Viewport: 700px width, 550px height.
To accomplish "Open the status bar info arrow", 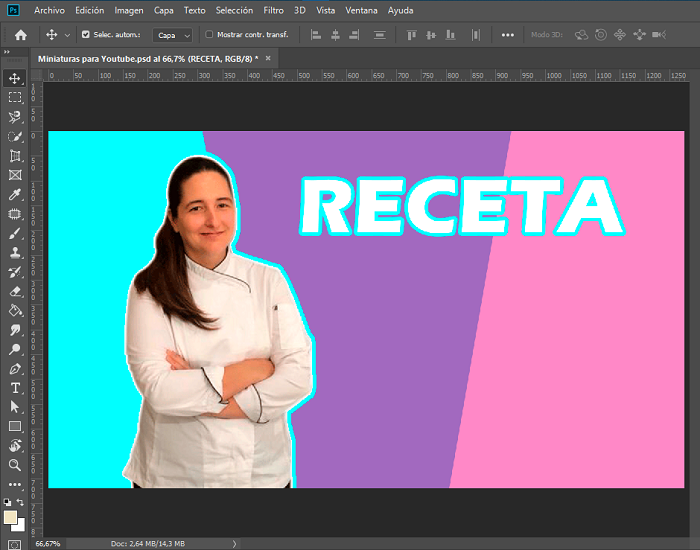I will (234, 544).
